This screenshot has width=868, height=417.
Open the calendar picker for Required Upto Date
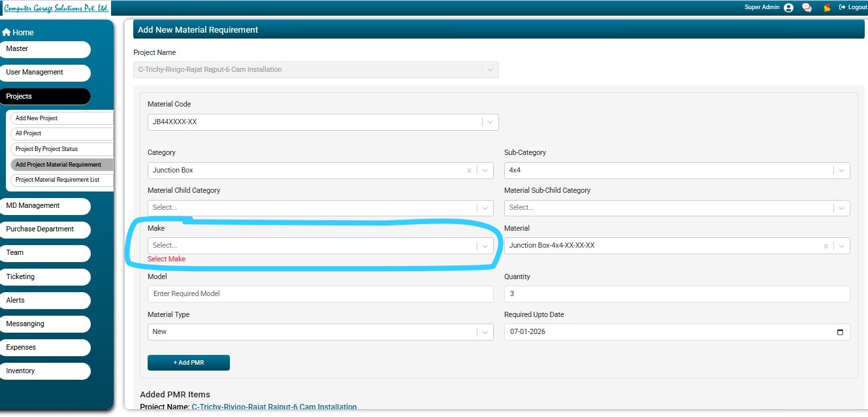pos(840,332)
